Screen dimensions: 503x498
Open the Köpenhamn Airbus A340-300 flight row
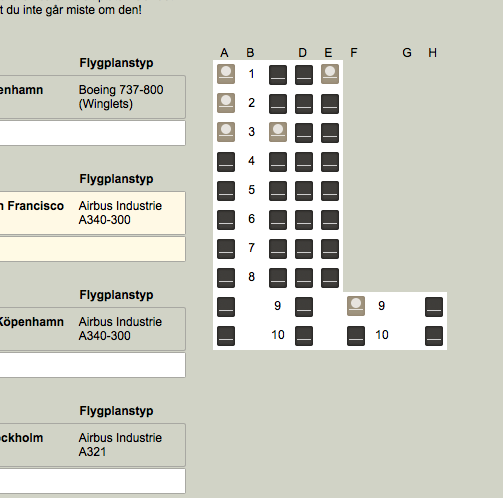(93, 329)
